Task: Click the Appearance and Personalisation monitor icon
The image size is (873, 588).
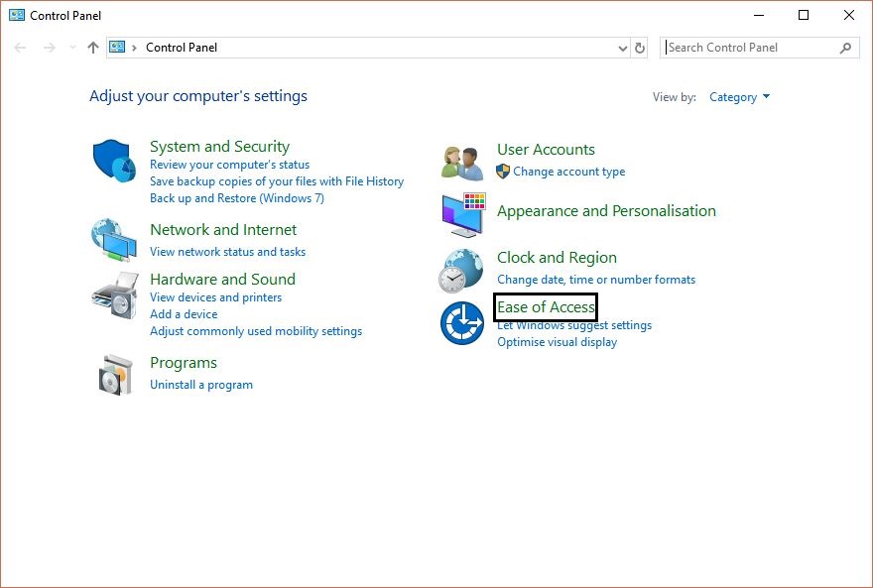Action: 460,214
